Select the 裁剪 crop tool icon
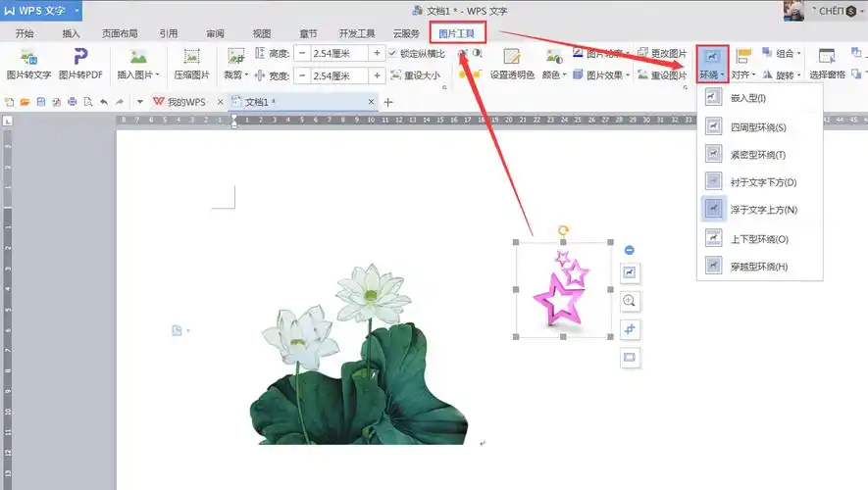The height and width of the screenshot is (490, 868). (235, 57)
